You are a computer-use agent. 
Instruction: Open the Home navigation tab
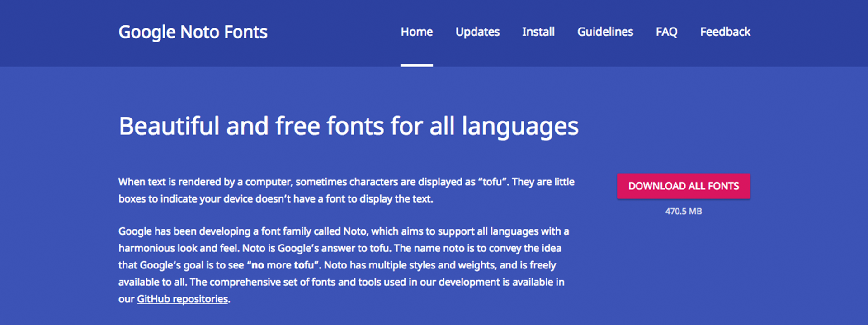click(x=416, y=32)
